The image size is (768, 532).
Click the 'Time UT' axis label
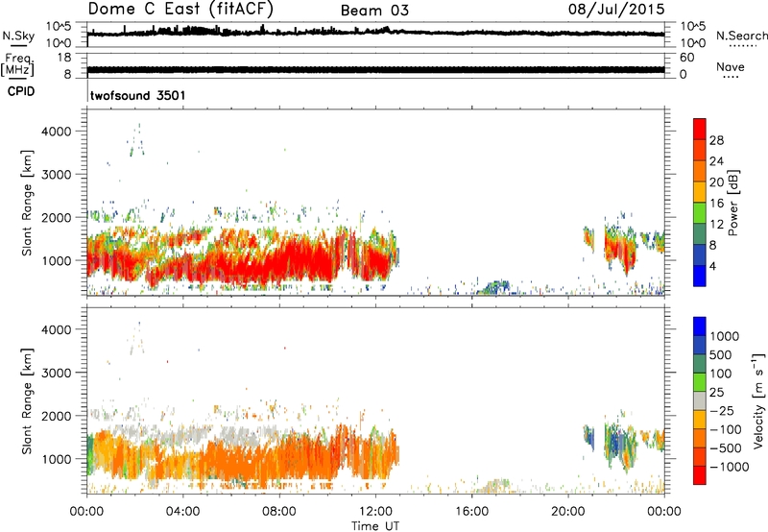point(375,526)
